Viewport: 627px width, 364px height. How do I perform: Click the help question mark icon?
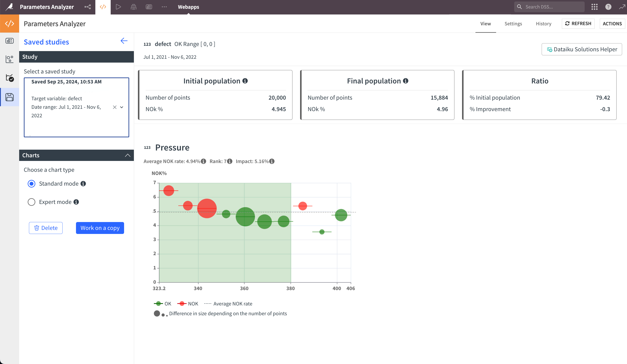click(x=608, y=7)
